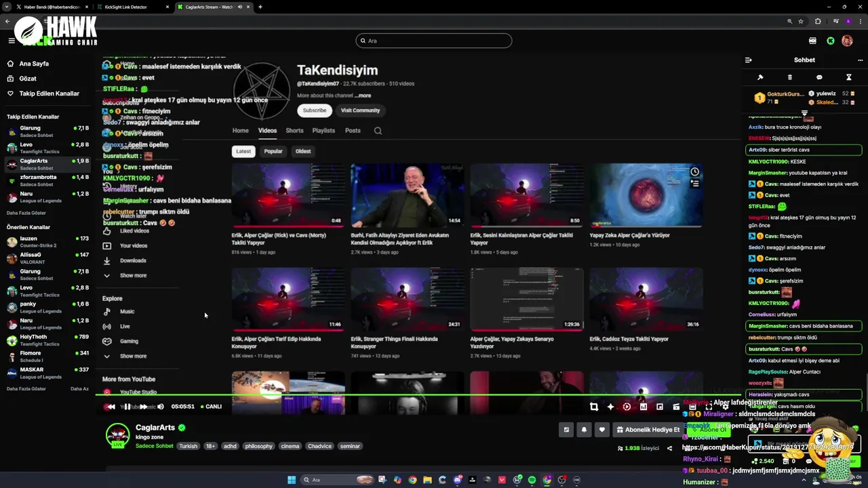Click the hourglass icon in chat toolbar
Image resolution: width=868 pixels, height=488 pixels.
(848, 77)
